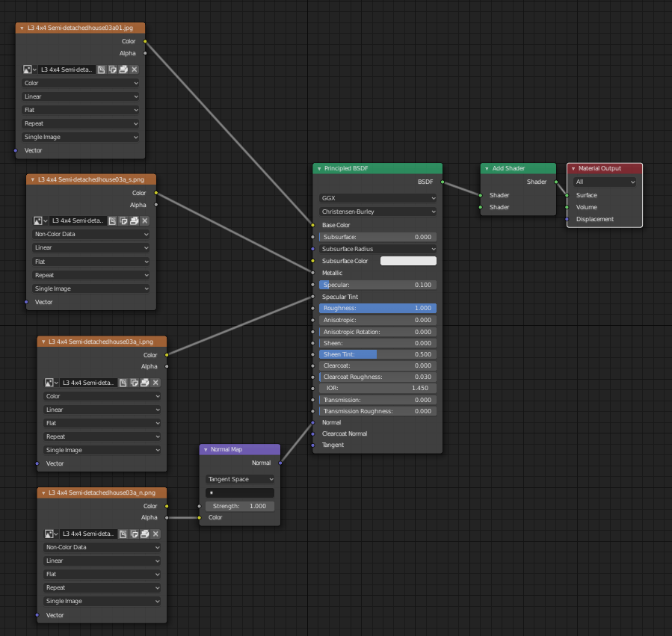Click the Normal Map Strength field
Viewport: 672px width, 636px height.
[x=240, y=506]
